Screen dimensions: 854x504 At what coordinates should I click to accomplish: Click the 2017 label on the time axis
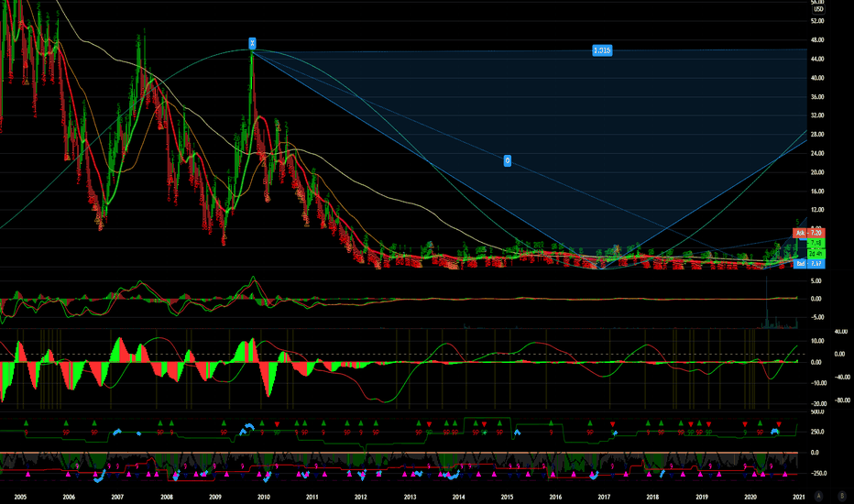coord(604,497)
